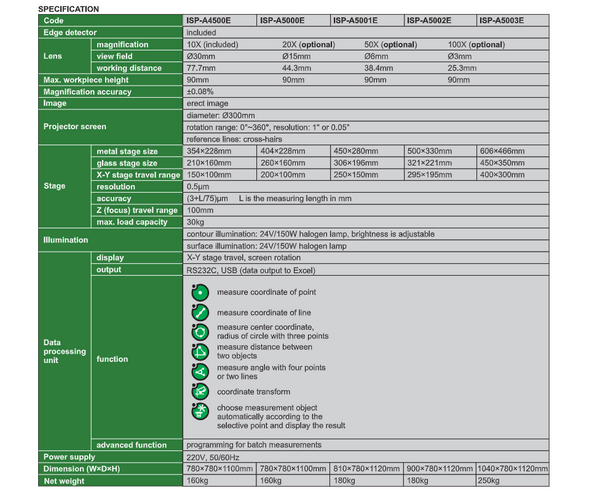Click the RS232C, USB output value

pyautogui.click(x=251, y=271)
